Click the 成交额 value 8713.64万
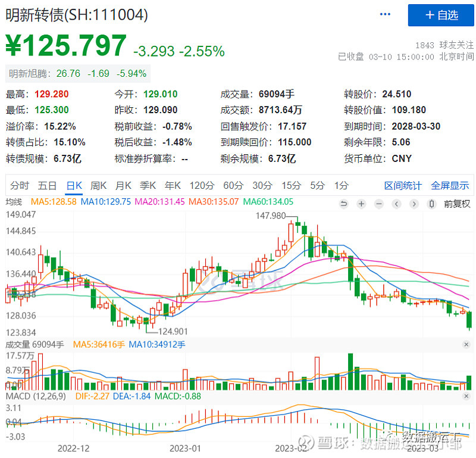This screenshot has width=476, height=458. (280, 110)
